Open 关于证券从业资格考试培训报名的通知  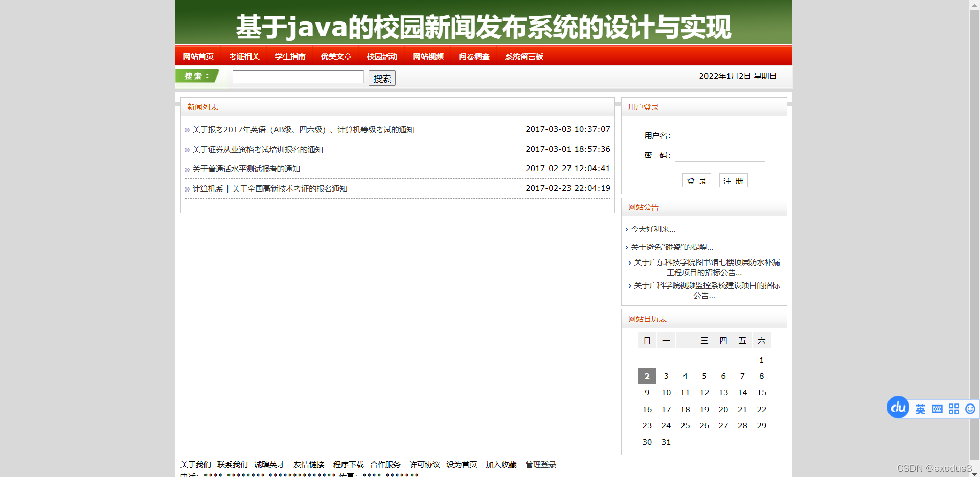click(x=258, y=150)
